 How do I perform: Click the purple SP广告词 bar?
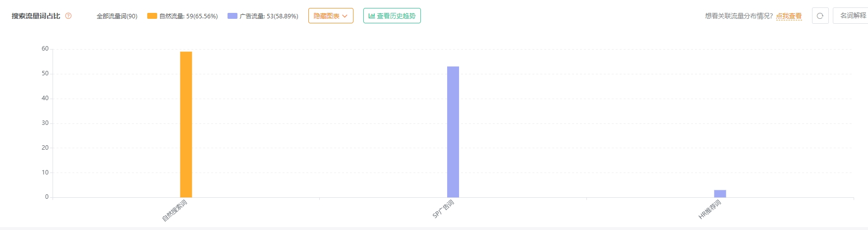click(453, 132)
